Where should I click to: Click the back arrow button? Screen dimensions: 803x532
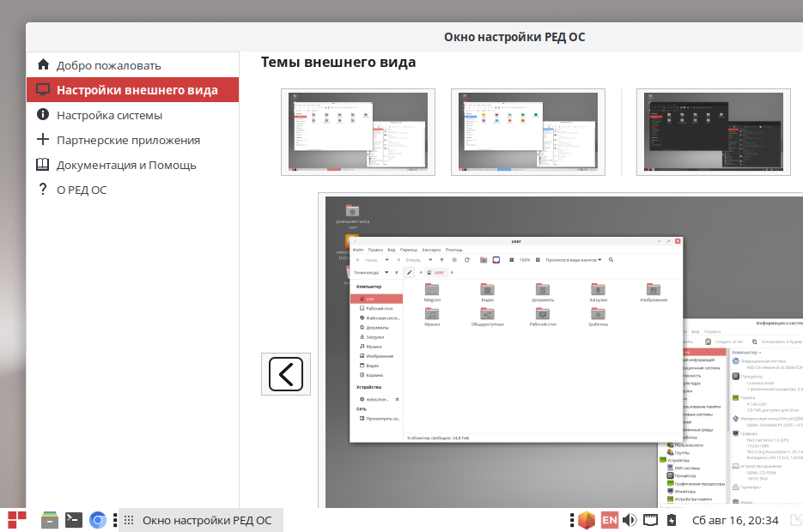point(286,374)
